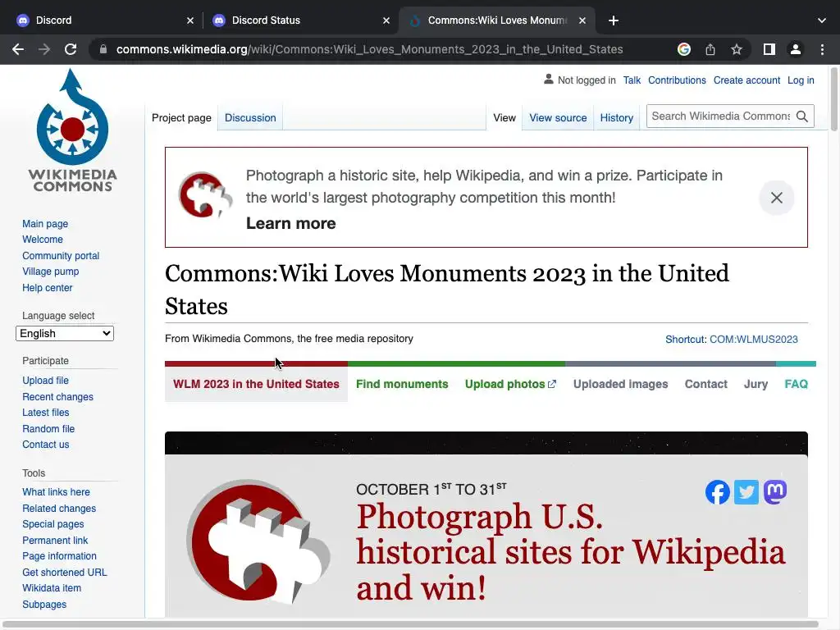The image size is (840, 630).
Task: Open the Facebook share icon
Action: [717, 492]
